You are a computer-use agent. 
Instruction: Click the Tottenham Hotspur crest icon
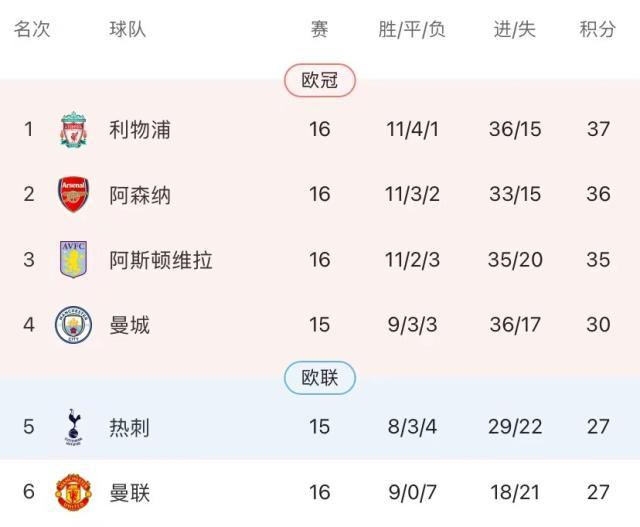pos(73,426)
